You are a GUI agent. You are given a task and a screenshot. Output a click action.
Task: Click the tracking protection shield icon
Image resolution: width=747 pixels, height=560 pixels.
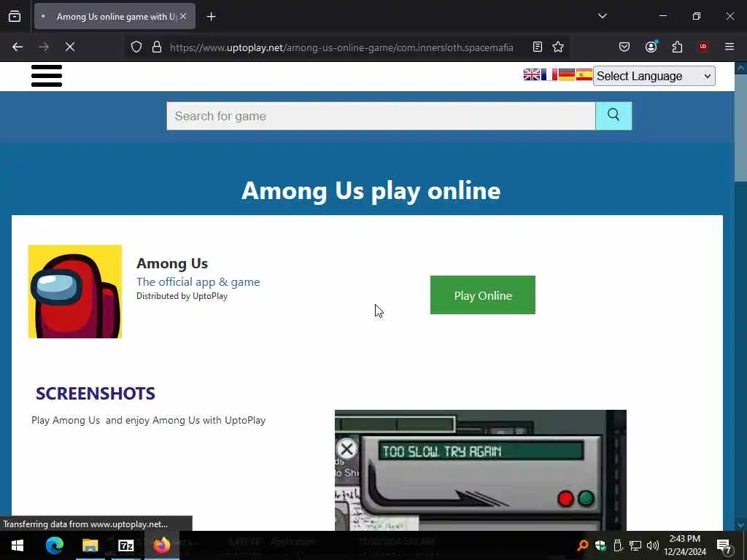tap(136, 47)
